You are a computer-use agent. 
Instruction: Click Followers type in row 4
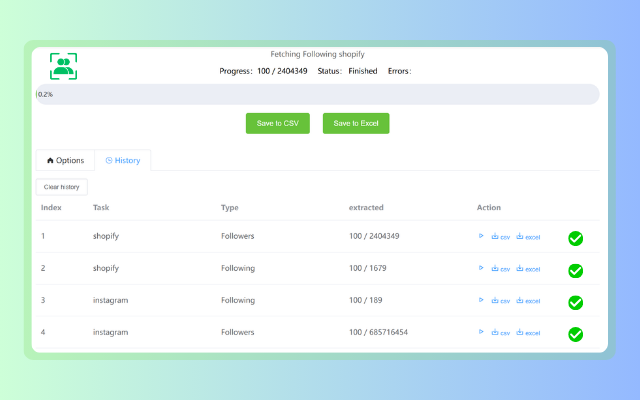pos(238,332)
